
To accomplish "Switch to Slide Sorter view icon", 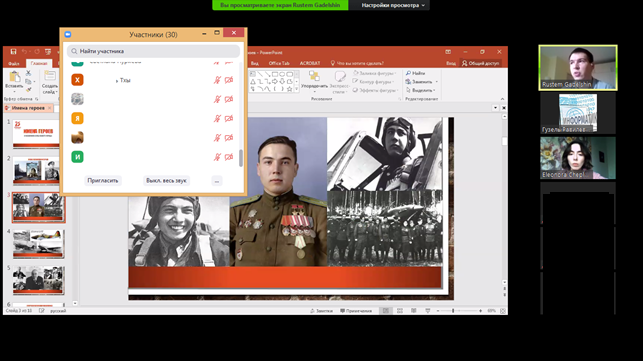I will click(x=400, y=311).
